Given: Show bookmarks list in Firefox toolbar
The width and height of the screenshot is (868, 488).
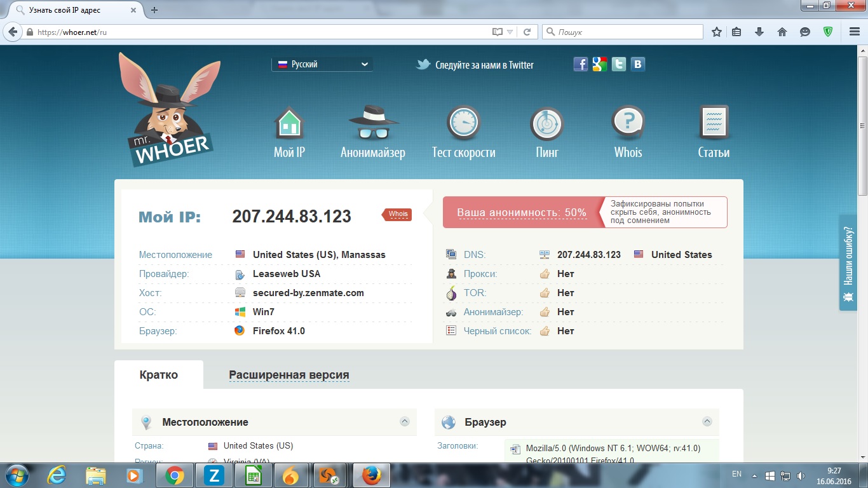Looking at the screenshot, I should 737,32.
